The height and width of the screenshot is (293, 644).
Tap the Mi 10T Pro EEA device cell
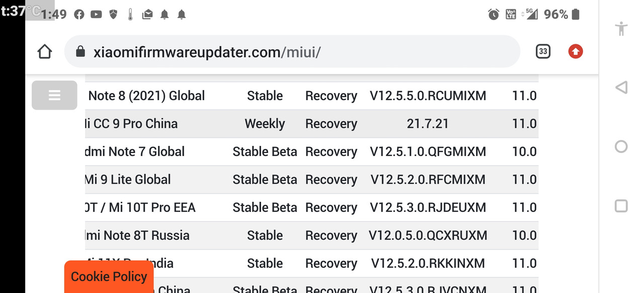tap(140, 207)
